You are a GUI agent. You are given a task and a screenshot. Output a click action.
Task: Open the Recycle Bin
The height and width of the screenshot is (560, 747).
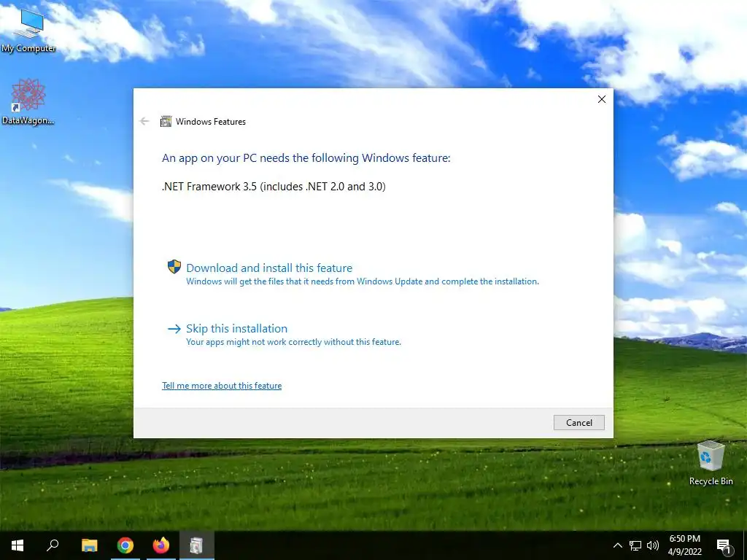pos(711,463)
